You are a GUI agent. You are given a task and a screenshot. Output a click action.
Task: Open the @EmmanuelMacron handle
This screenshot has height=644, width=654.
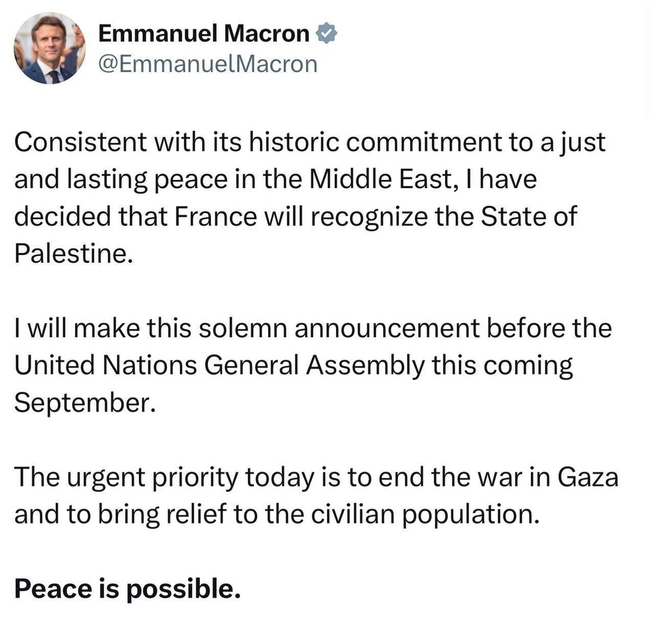coord(208,64)
